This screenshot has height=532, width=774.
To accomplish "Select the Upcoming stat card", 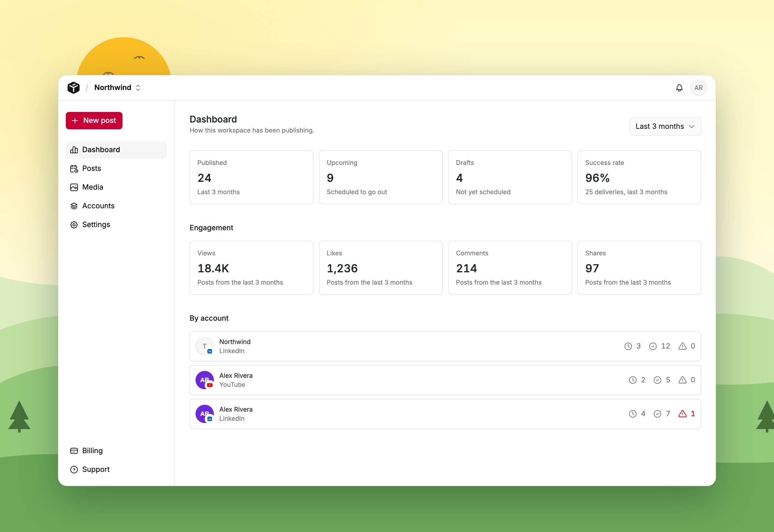I will coord(381,177).
